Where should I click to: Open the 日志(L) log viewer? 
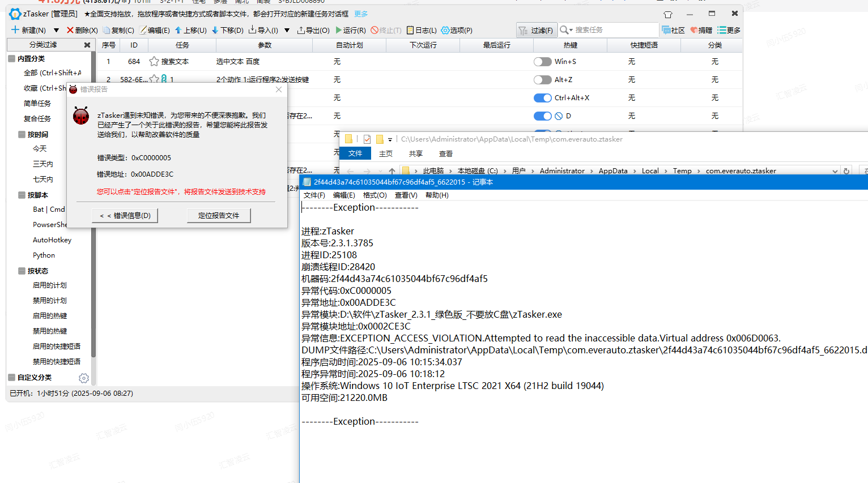(x=422, y=30)
